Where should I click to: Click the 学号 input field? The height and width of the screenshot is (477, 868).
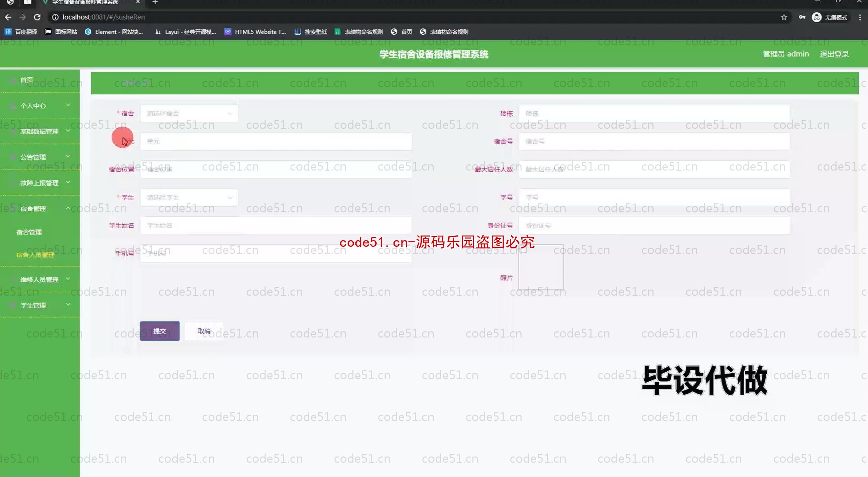tap(654, 197)
